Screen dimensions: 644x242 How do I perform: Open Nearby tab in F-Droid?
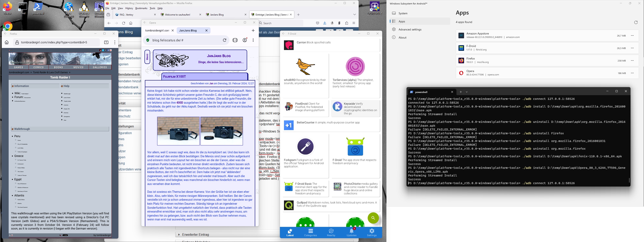pyautogui.click(x=331, y=233)
